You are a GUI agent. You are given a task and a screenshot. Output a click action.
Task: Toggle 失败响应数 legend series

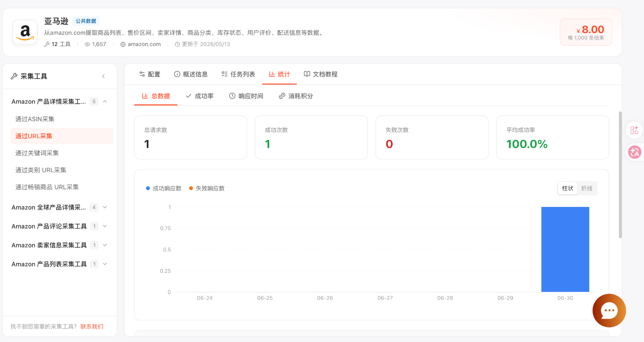tap(207, 188)
